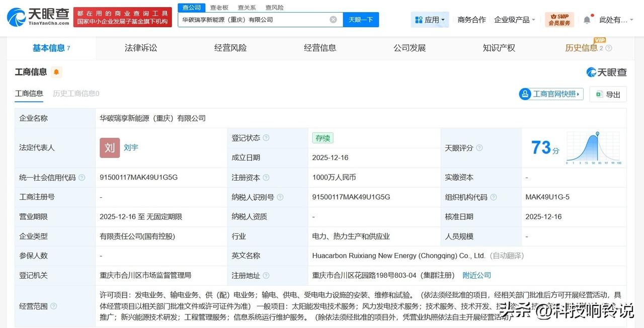Clear the search box using the X icon
644x328 pixels.
(x=333, y=19)
